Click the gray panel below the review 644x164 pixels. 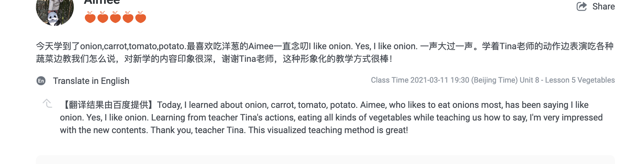coord(325,160)
